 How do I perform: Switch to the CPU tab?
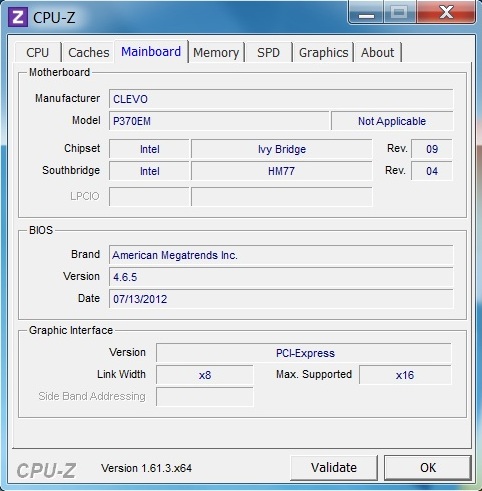tap(38, 52)
